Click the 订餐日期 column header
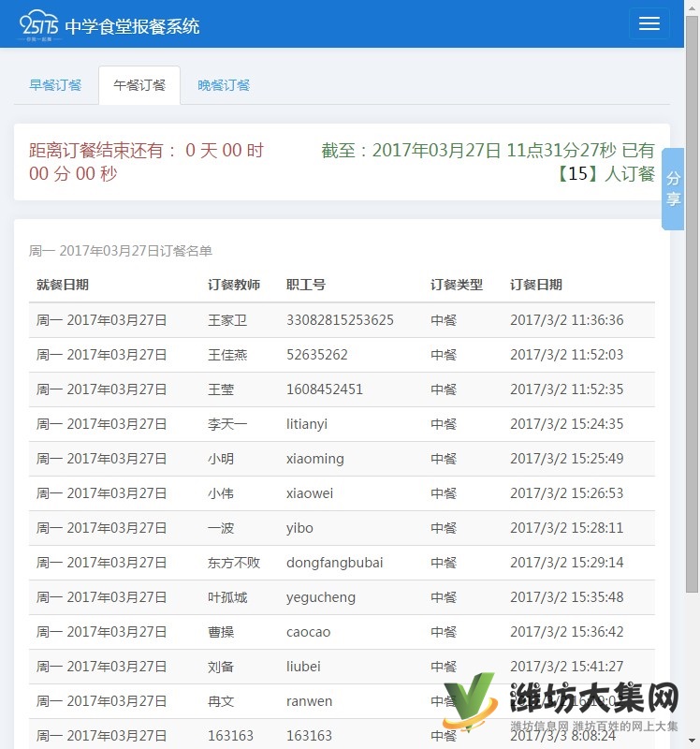Screen dimensions: 700x749 536,285
